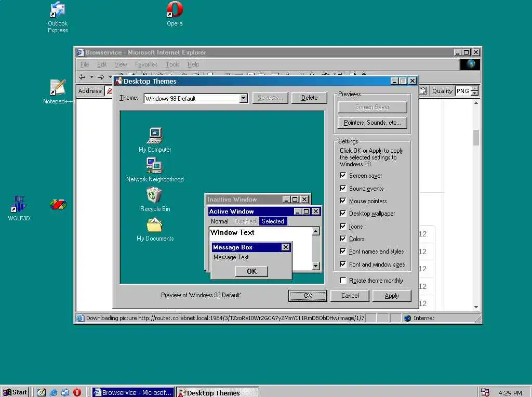Click the Start button
The height and width of the screenshot is (397, 532).
coord(15,392)
